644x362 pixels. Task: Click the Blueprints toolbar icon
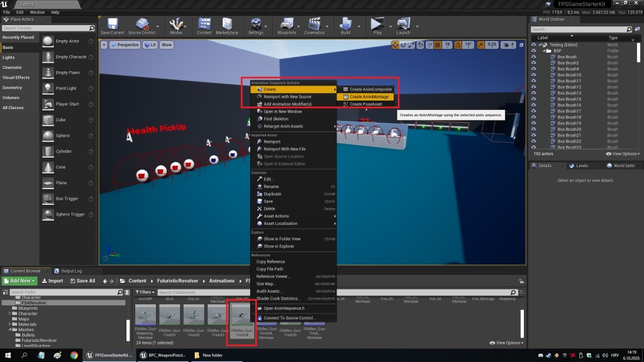pyautogui.click(x=287, y=25)
